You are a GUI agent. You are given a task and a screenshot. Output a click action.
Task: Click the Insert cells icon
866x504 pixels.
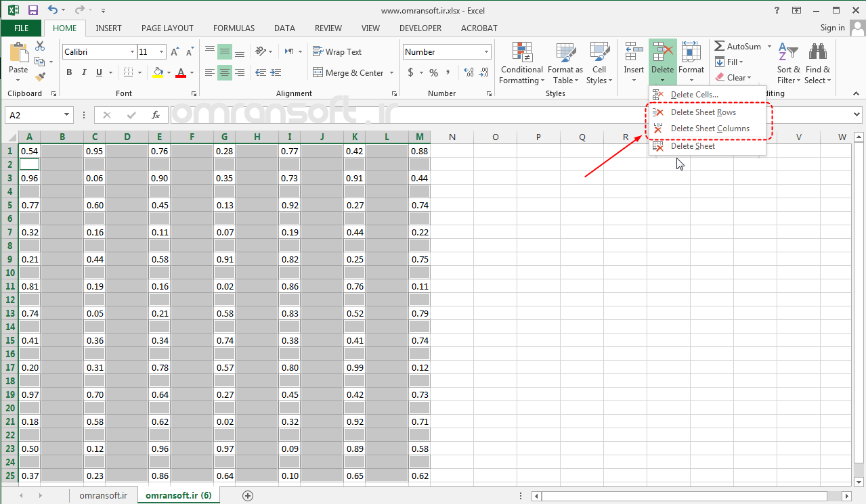pos(634,51)
